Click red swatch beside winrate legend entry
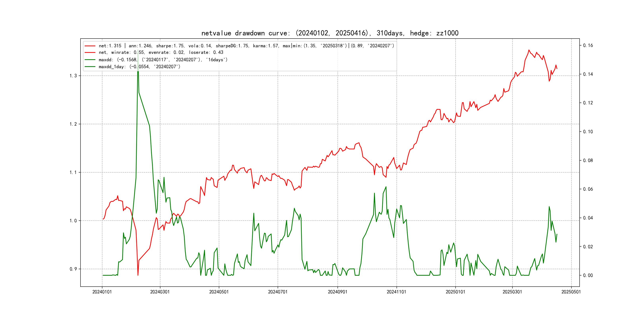 pyautogui.click(x=90, y=52)
